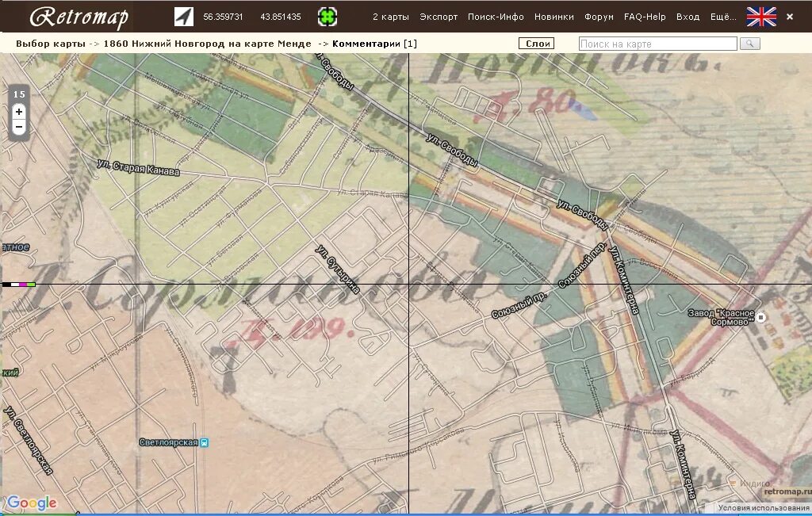The width and height of the screenshot is (812, 516).
Task: Open the '2 карты' menu
Action: (x=390, y=17)
